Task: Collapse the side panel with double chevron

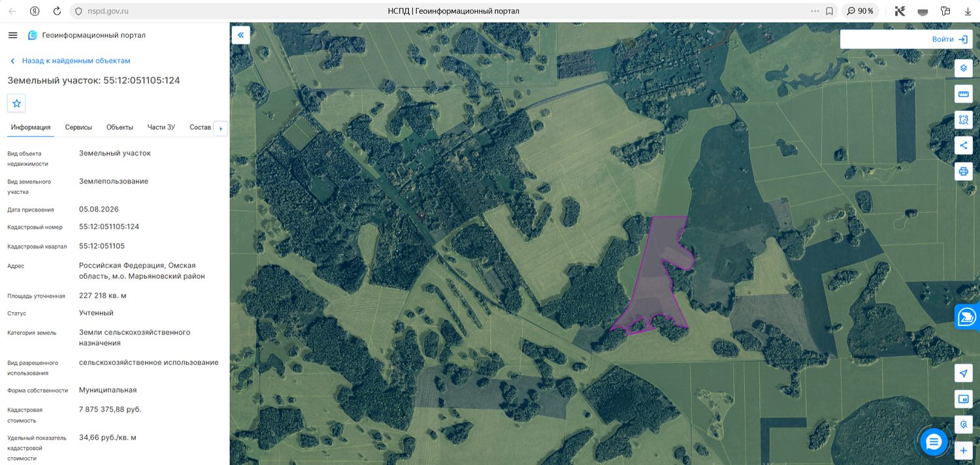Action: tap(241, 35)
